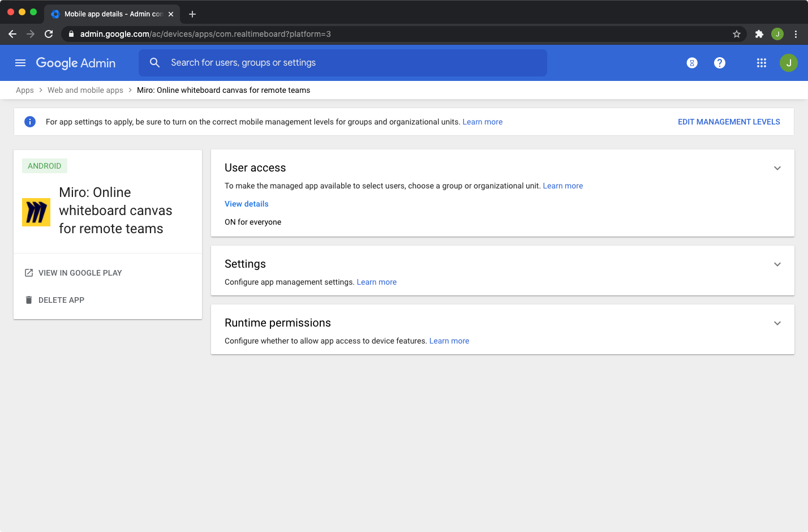
Task: Click the Miro app logo
Action: coord(36,212)
